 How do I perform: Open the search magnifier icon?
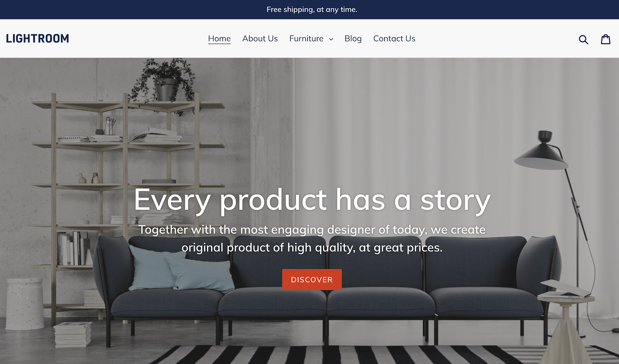click(583, 39)
